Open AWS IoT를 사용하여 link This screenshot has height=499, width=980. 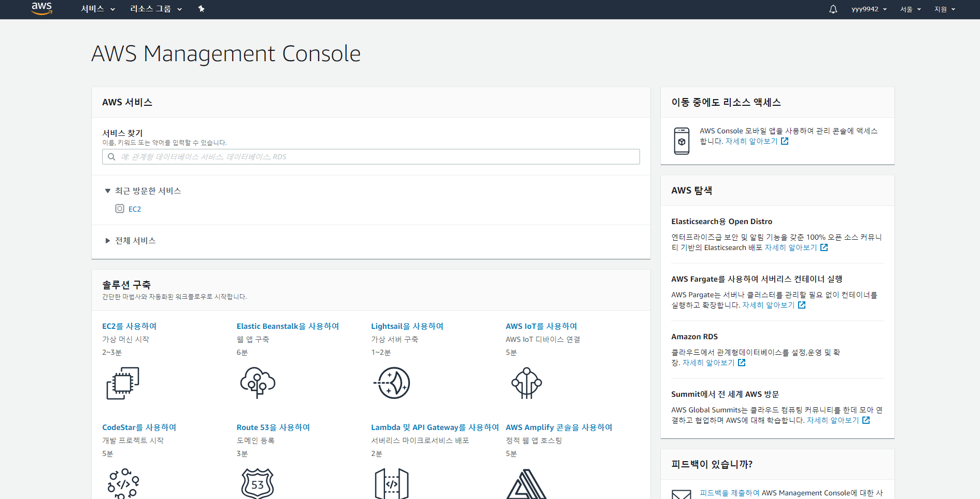(541, 326)
